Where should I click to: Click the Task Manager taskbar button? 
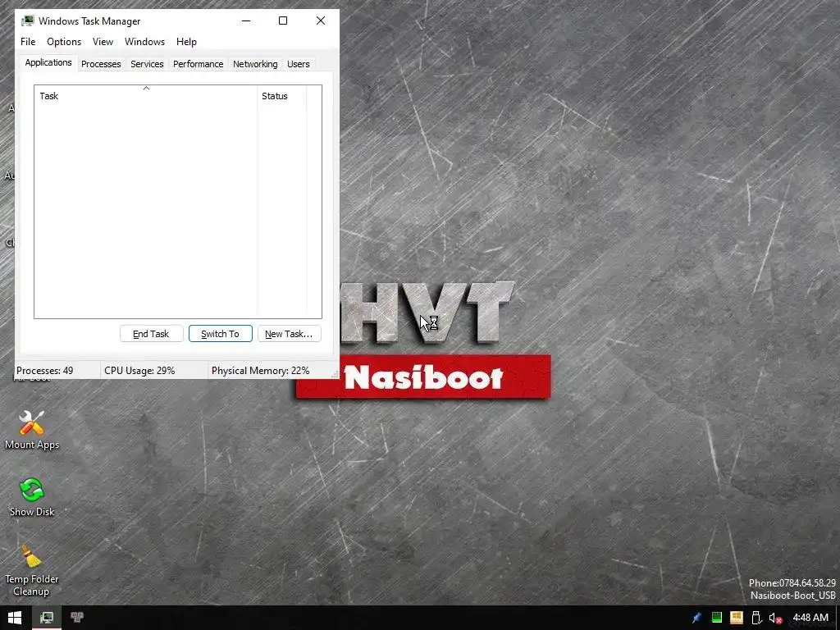point(47,618)
